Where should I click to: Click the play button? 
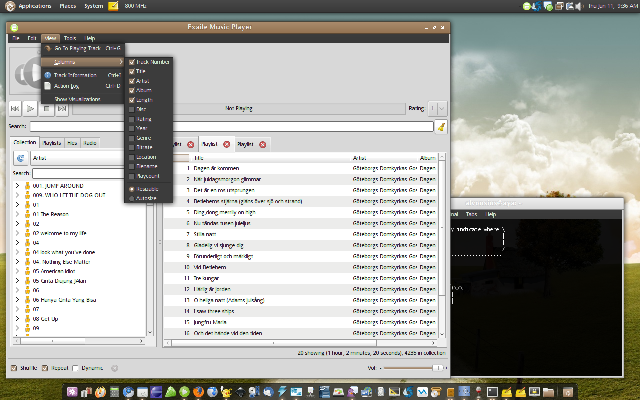(x=30, y=109)
